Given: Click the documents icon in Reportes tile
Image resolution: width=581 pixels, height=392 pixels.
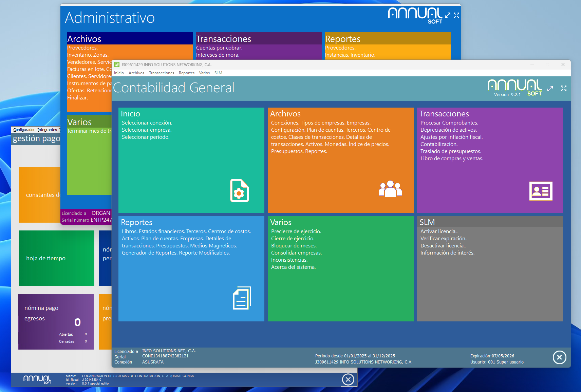Looking at the screenshot, I should (x=242, y=298).
